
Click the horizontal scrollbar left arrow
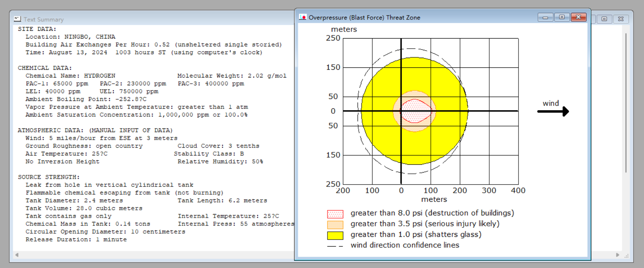(17, 255)
